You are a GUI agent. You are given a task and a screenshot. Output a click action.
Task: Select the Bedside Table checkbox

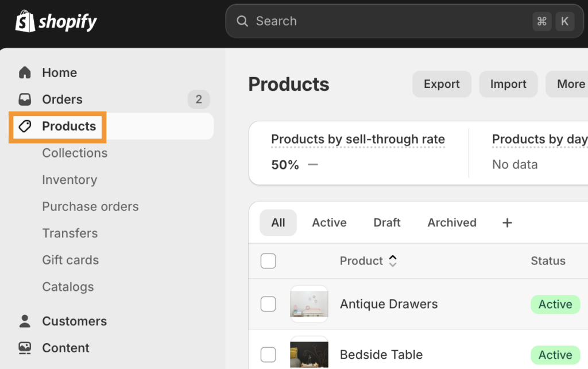(x=268, y=355)
